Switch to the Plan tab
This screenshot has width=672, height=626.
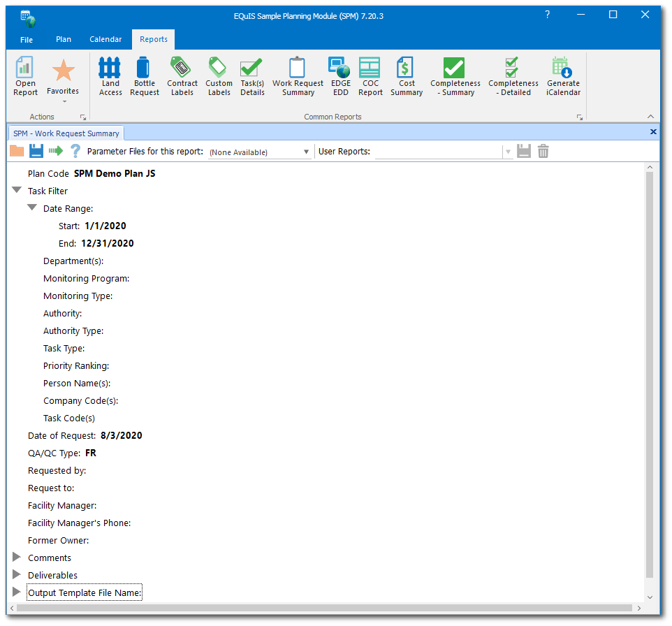(x=63, y=39)
